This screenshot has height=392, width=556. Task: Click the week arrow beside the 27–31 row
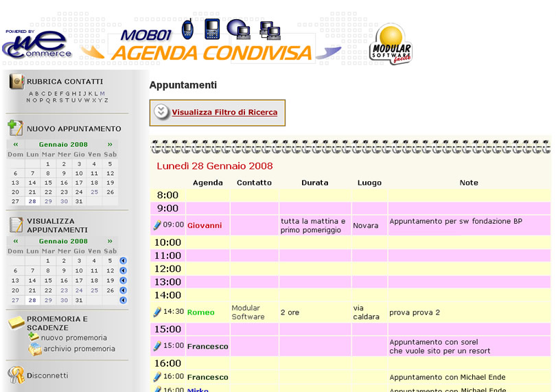pyautogui.click(x=123, y=301)
